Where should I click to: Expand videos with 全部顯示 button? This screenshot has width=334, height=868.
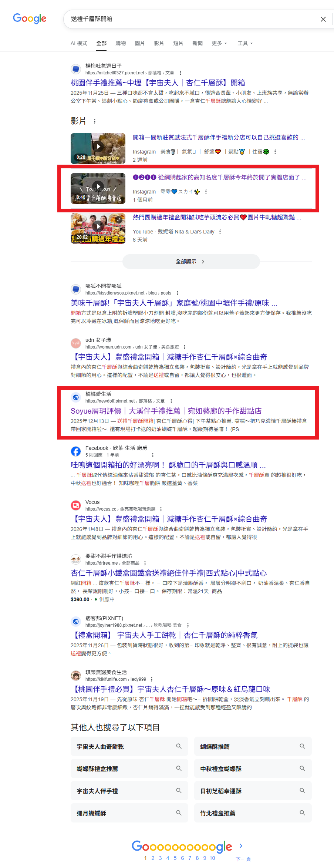coord(191,262)
